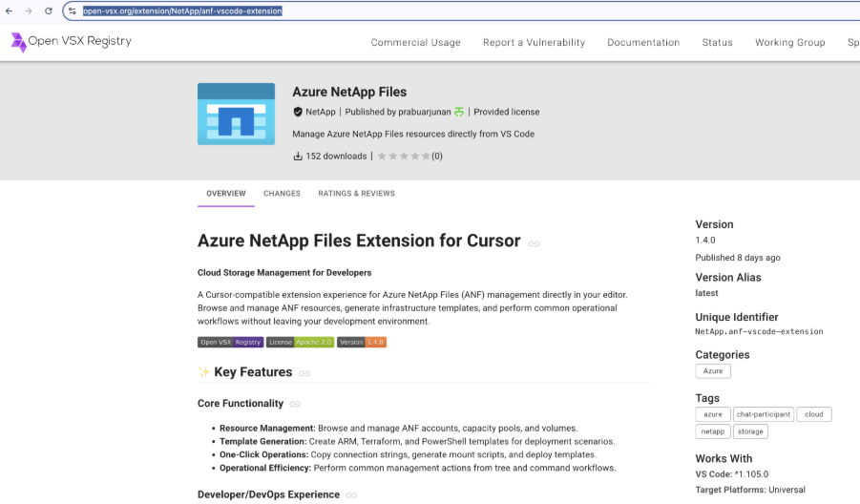This screenshot has width=860, height=504.
Task: Click the netapp tag chip
Action: pos(713,431)
